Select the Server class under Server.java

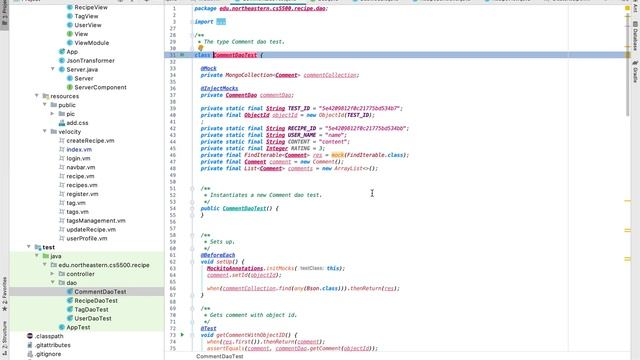[x=84, y=78]
